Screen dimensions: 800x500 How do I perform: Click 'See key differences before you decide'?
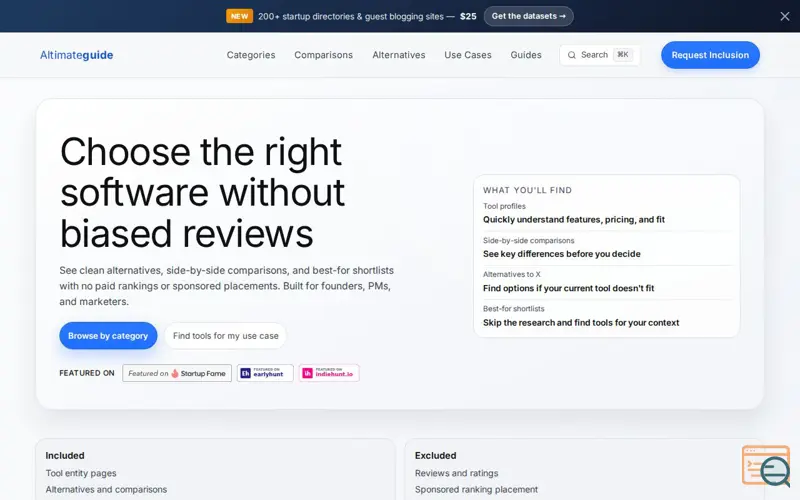coord(562,254)
